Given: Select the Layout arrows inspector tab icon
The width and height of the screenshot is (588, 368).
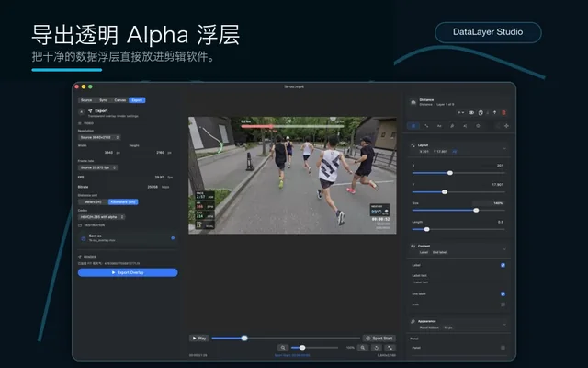Looking at the screenshot, I should 426,126.
